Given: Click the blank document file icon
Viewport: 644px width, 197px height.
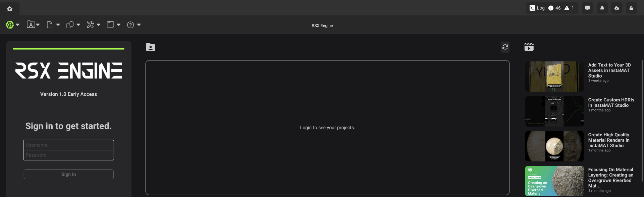Looking at the screenshot, I should pos(50,25).
